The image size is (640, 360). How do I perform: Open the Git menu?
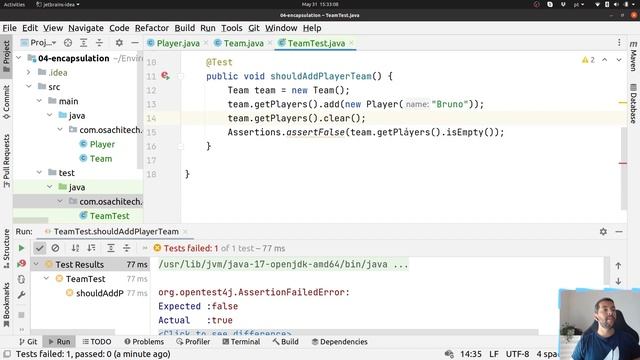(254, 28)
